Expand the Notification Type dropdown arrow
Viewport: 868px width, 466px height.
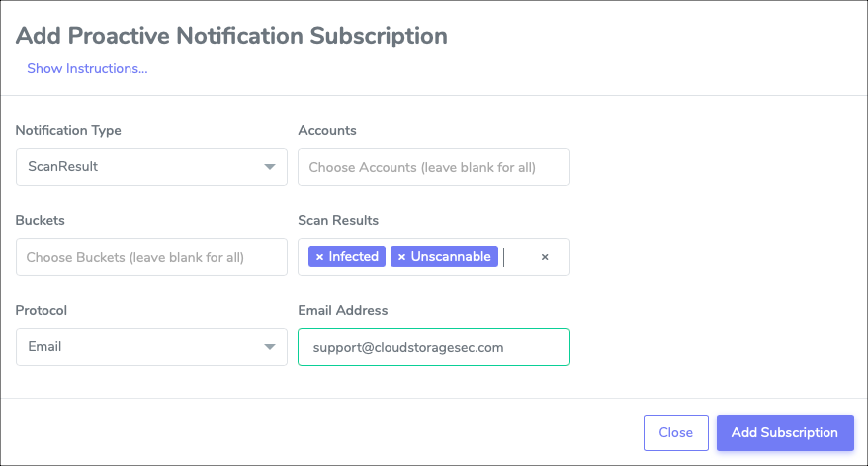(270, 167)
